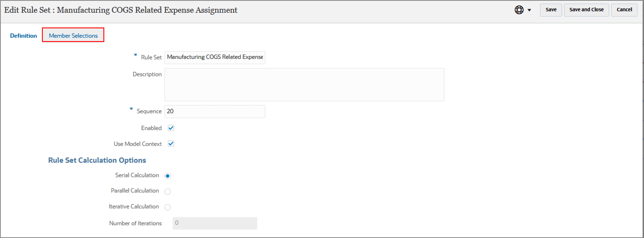Click the Number of Iterations field
The image size is (644, 238).
(x=214, y=223)
